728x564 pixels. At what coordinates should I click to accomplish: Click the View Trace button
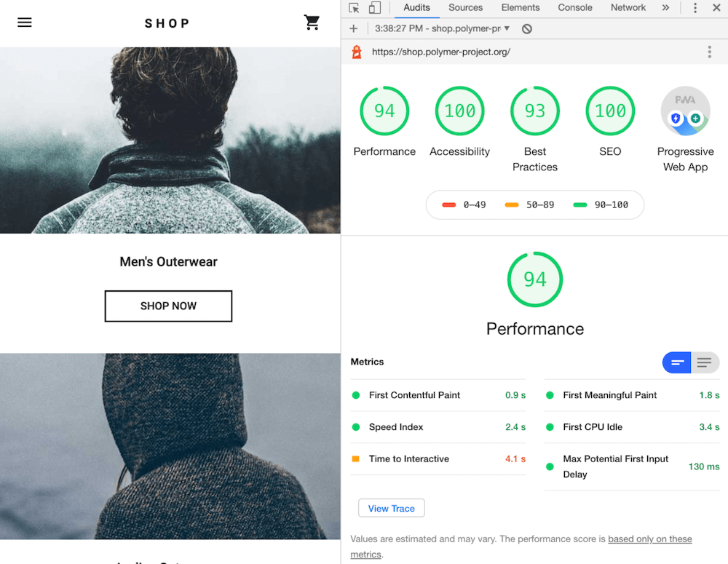(392, 508)
